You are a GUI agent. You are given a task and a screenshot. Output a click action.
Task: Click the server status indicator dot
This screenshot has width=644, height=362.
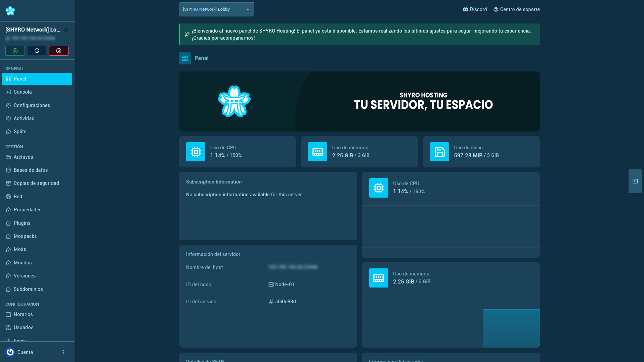[66, 30]
